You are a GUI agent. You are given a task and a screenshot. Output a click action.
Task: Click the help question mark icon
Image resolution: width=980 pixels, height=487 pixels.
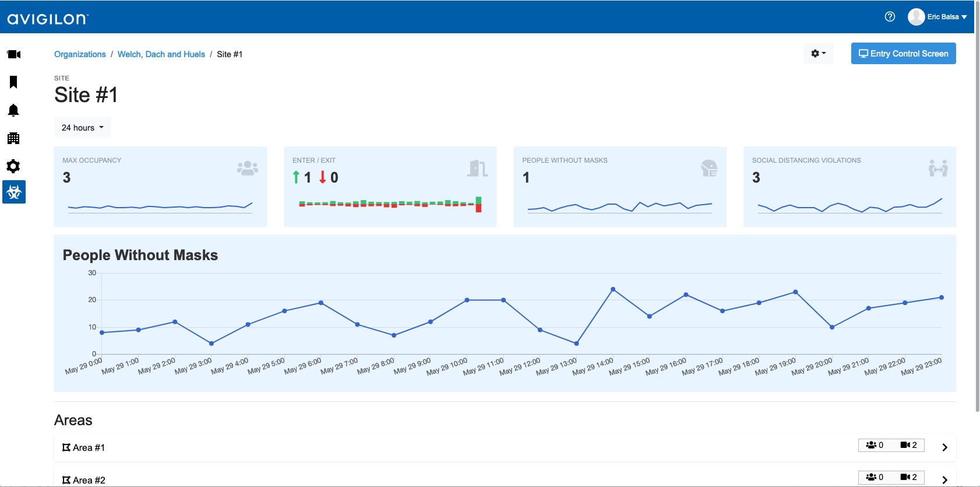tap(890, 17)
